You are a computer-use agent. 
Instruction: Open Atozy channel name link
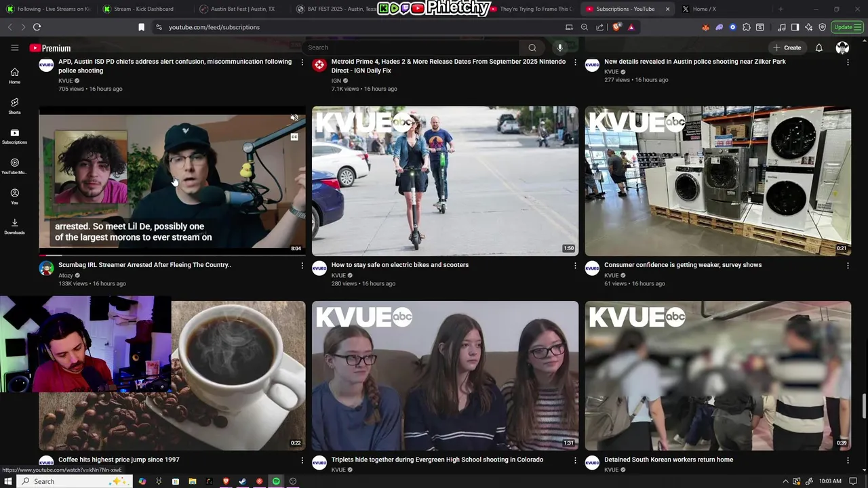(x=65, y=275)
